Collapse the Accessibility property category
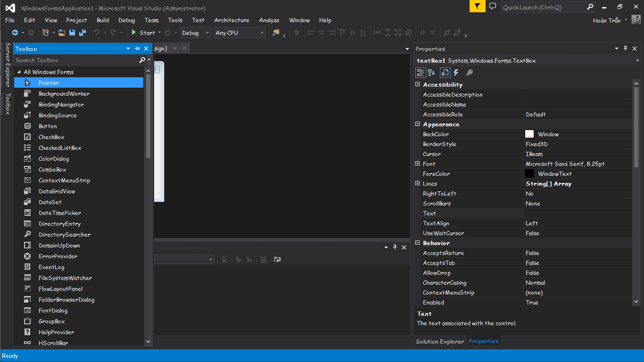 coord(417,84)
